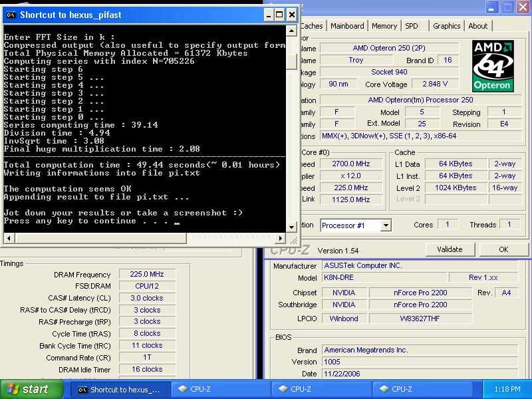
Task: Click the Revision 'E4' value
Action: (504, 124)
